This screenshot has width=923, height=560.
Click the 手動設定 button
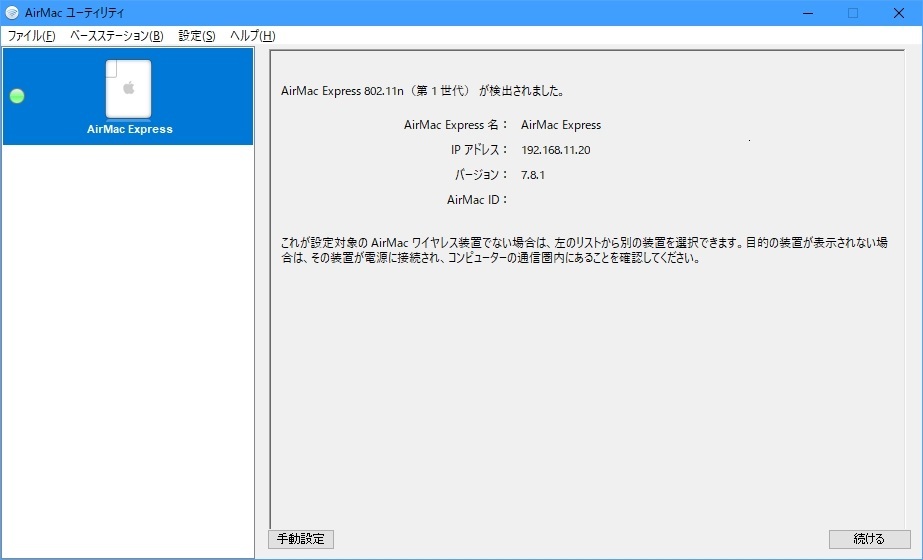[301, 539]
